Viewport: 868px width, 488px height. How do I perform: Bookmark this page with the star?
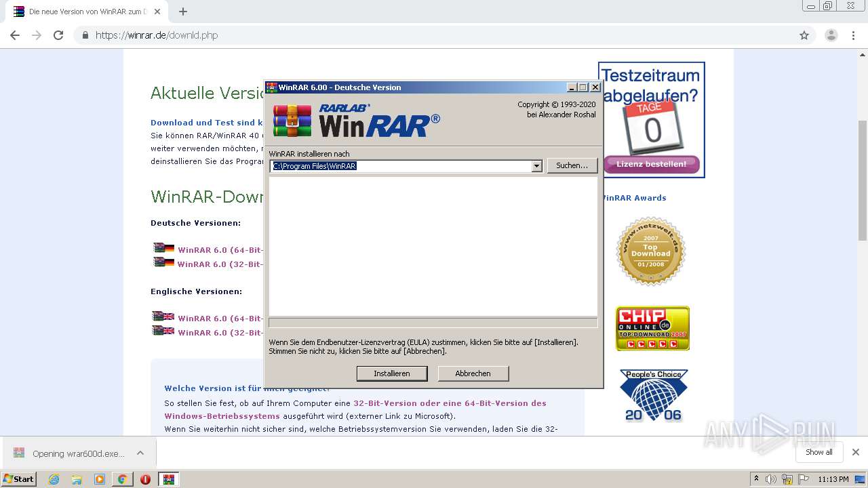pyautogui.click(x=804, y=35)
